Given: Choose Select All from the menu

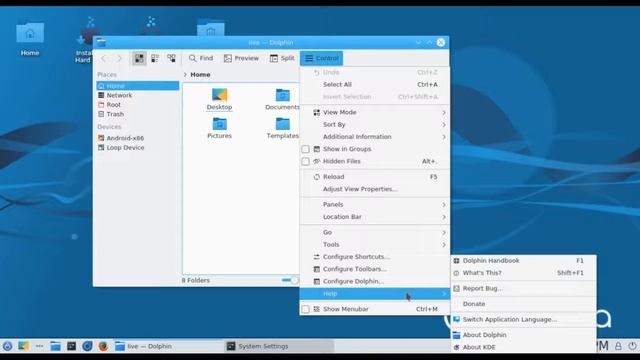Looking at the screenshot, I should (x=375, y=84).
